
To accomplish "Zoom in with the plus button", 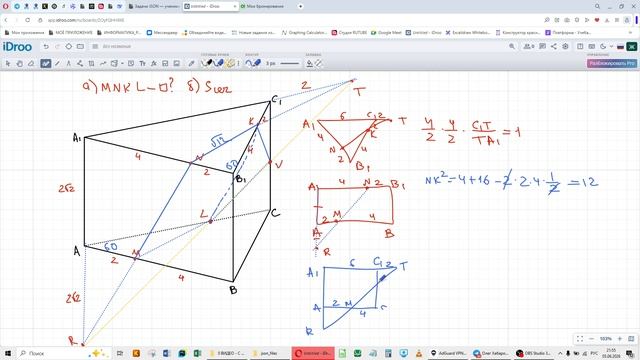I will point(620,339).
